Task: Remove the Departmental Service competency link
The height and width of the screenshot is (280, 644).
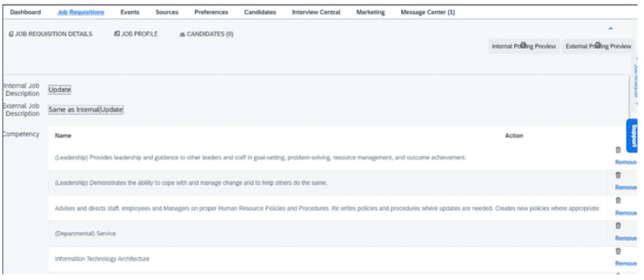Action: pos(626,238)
